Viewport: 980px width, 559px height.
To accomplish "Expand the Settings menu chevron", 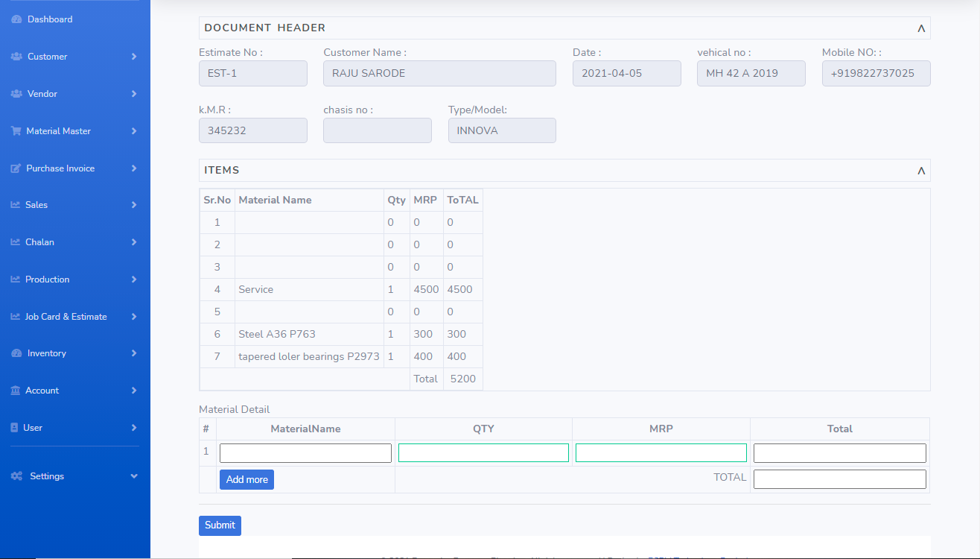I will tap(134, 476).
